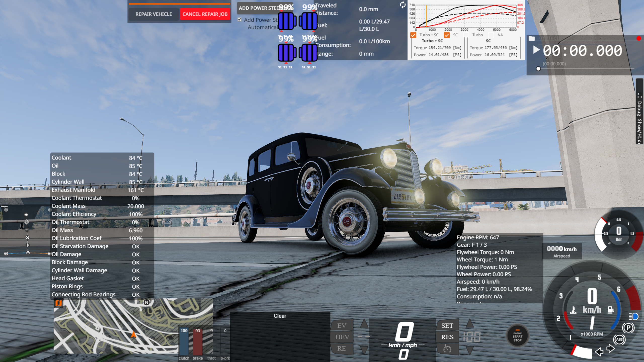Click the replay folder open icon
Screen dimensions: 644x362
532,38
